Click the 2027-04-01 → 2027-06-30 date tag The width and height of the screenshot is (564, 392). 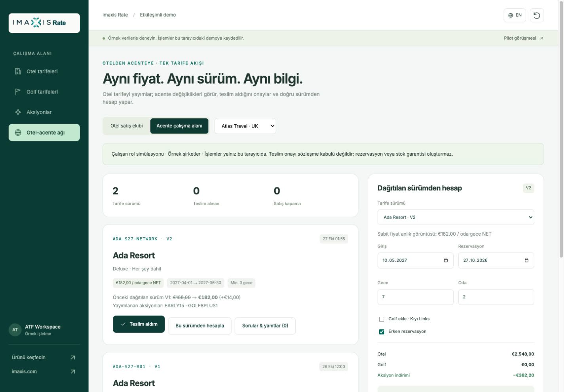pyautogui.click(x=196, y=283)
